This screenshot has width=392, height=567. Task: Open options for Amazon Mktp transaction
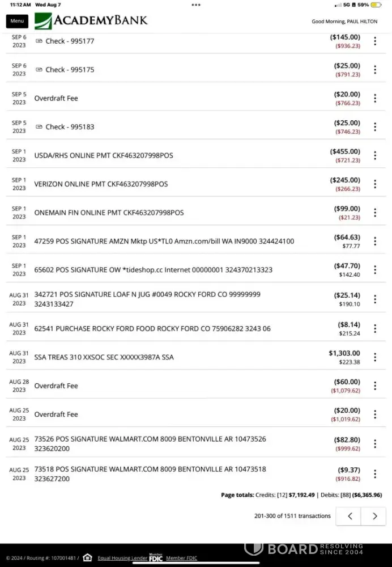pos(375,242)
